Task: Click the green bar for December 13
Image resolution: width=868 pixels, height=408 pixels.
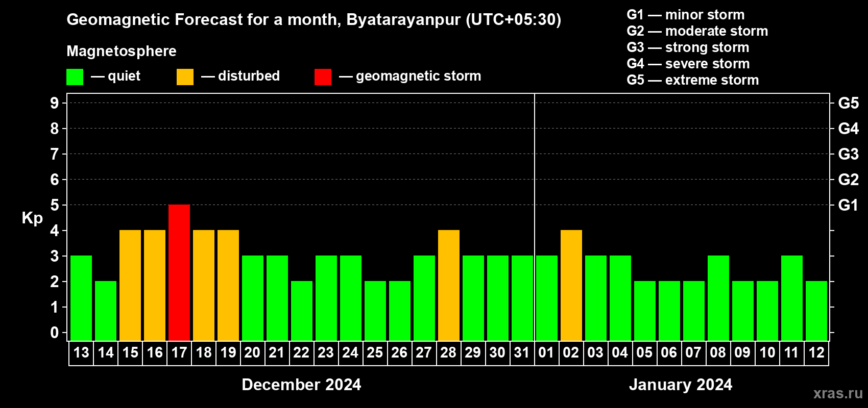Action: coord(81,298)
